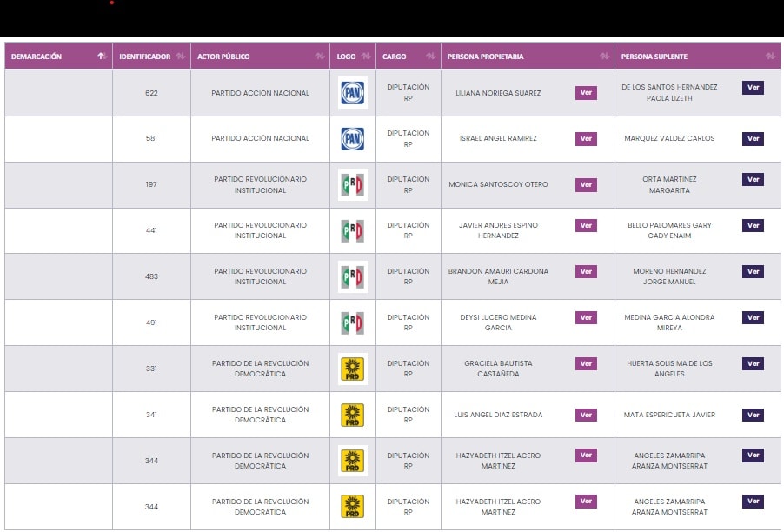Sort table by the Demarcación column arrow
Screen dimensions: 784x532
[x=101, y=57]
